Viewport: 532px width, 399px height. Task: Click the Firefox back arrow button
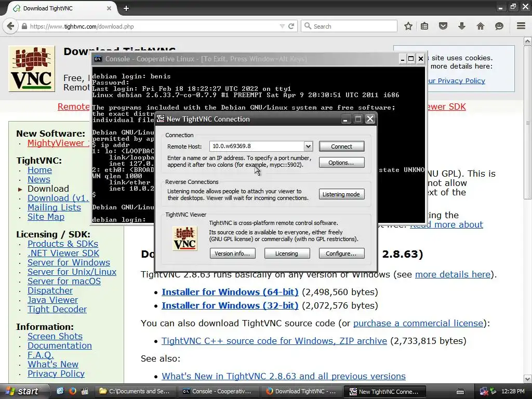pos(10,26)
